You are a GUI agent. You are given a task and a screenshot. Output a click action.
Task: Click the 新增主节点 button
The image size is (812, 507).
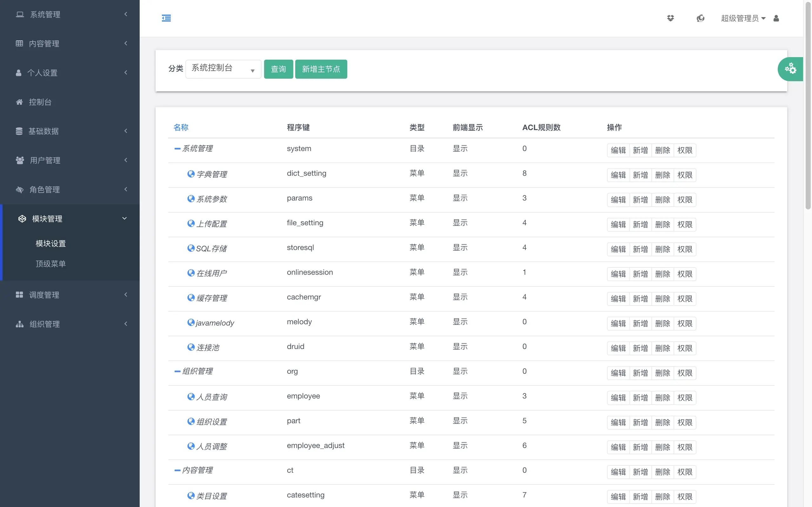point(321,69)
